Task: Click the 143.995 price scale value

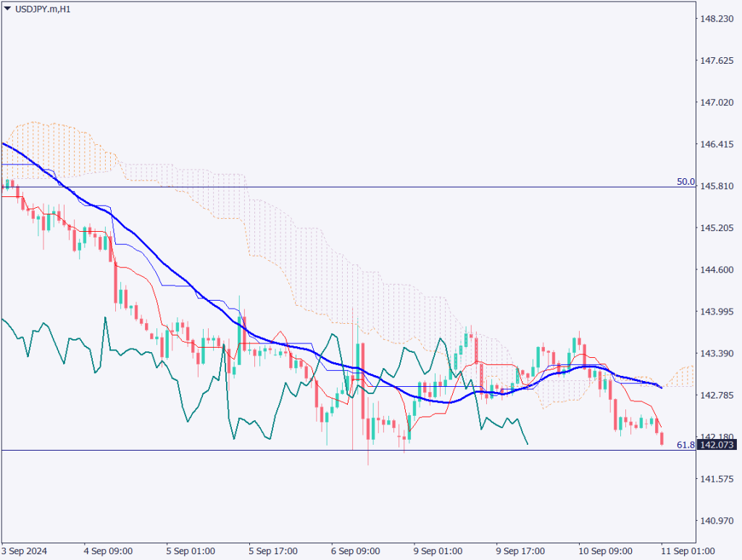Action: 717,312
